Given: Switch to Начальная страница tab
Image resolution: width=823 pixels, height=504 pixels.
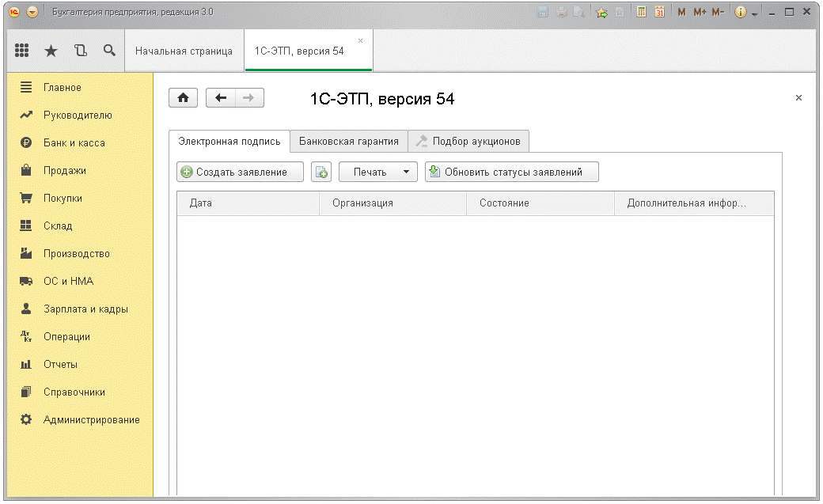Looking at the screenshot, I should pyautogui.click(x=184, y=51).
